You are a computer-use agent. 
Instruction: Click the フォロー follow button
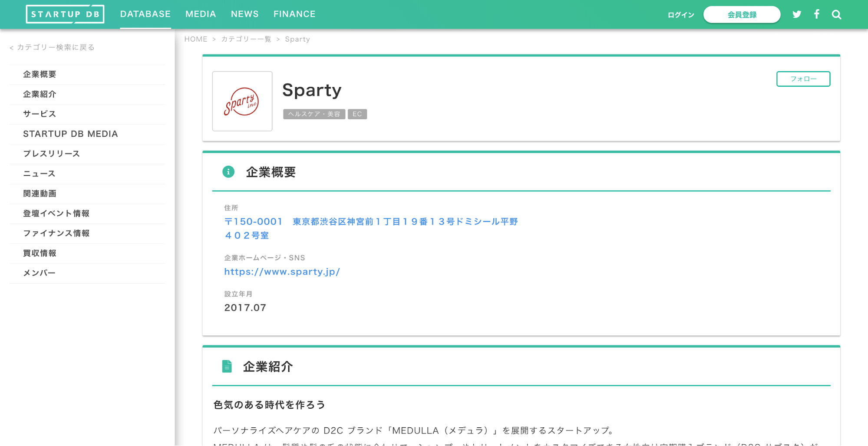click(803, 79)
